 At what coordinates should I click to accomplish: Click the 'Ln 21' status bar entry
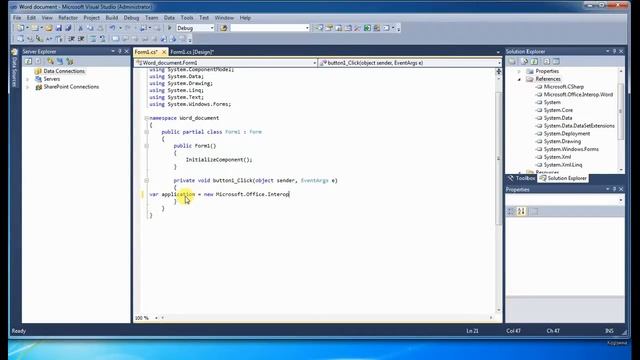[472, 331]
